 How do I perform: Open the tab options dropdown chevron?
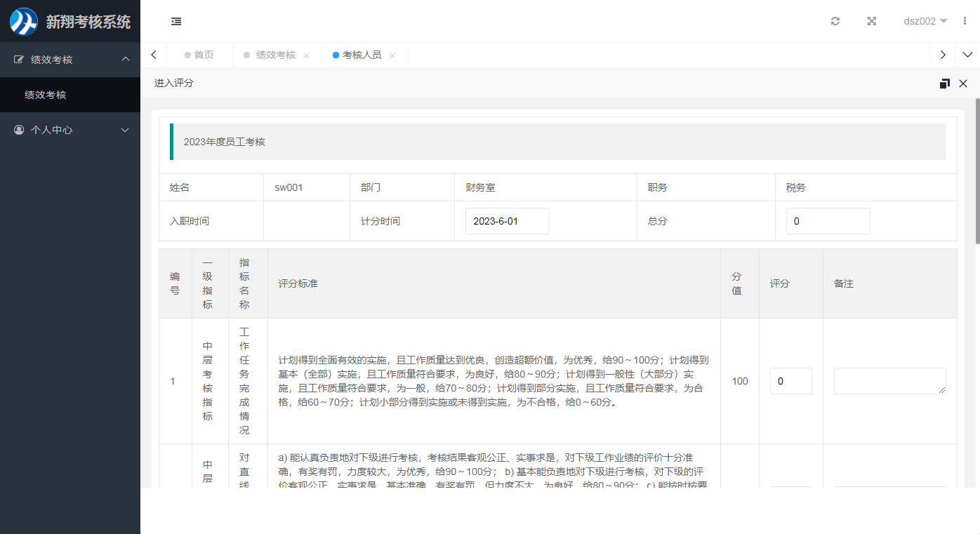(x=967, y=55)
